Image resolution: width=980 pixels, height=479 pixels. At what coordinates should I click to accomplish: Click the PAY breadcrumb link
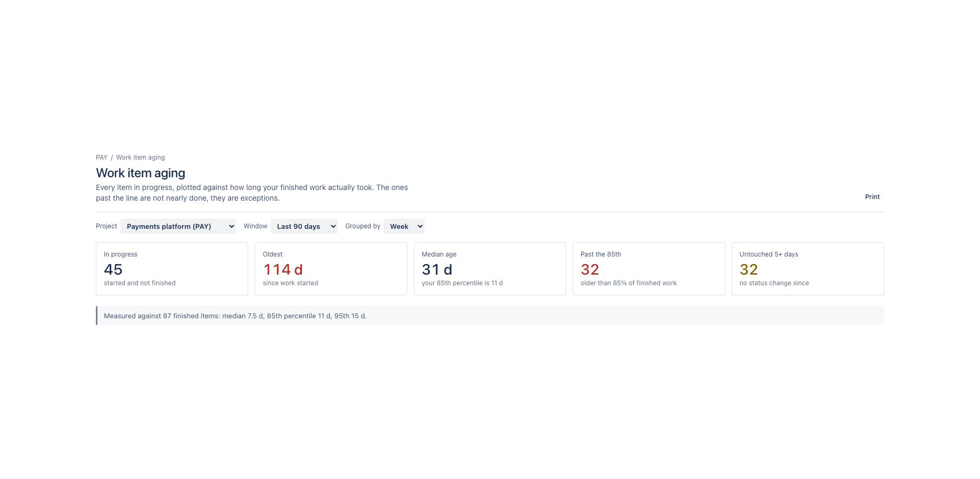click(x=102, y=158)
